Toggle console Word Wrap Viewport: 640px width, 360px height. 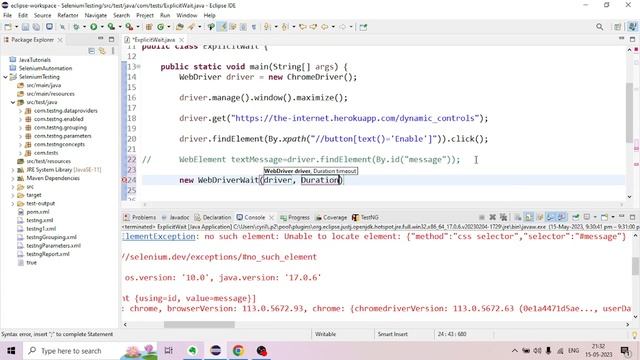click(x=540, y=217)
